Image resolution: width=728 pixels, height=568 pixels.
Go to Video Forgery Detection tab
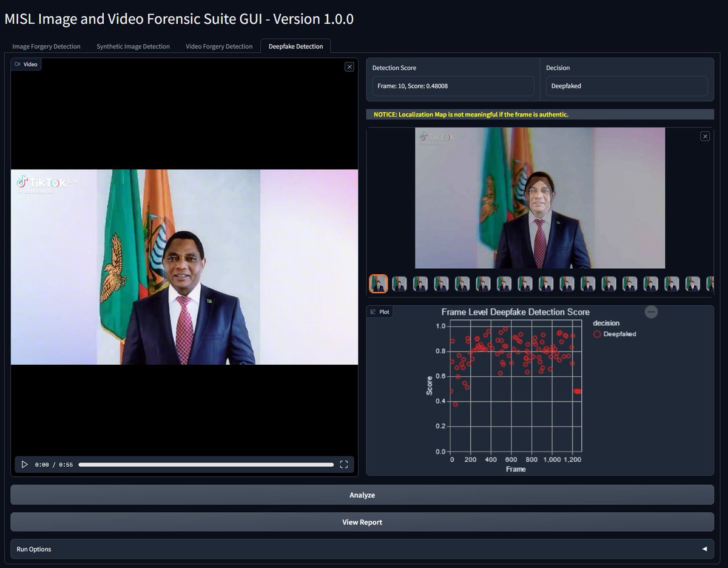point(219,46)
